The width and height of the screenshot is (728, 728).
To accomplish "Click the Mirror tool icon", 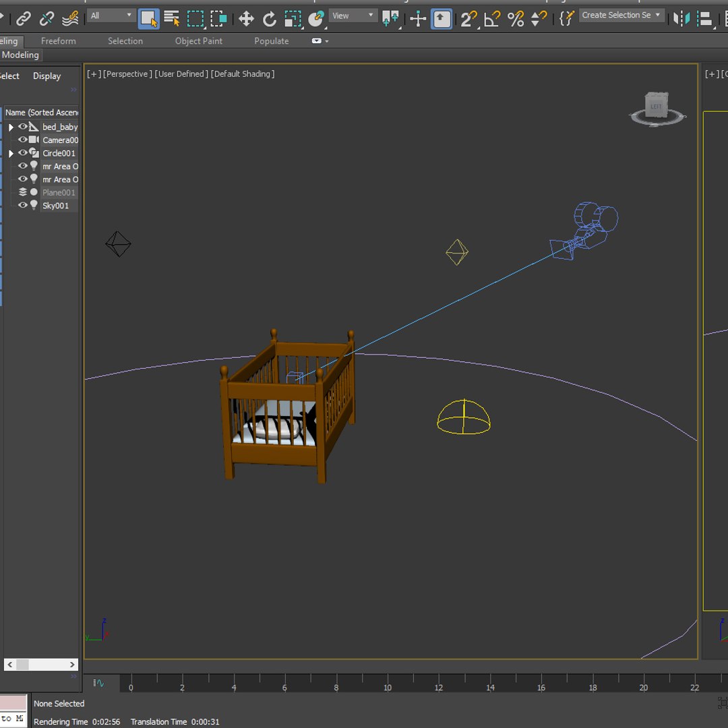I will [x=681, y=19].
